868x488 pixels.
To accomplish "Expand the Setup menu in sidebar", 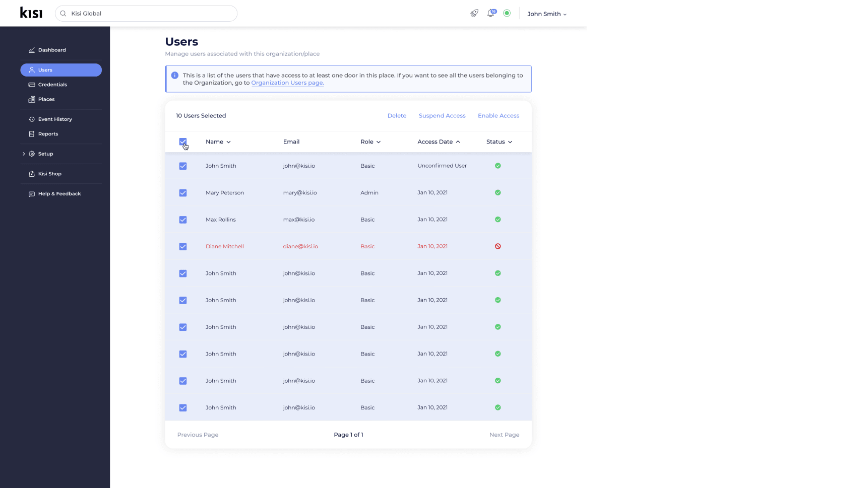I will pos(45,154).
